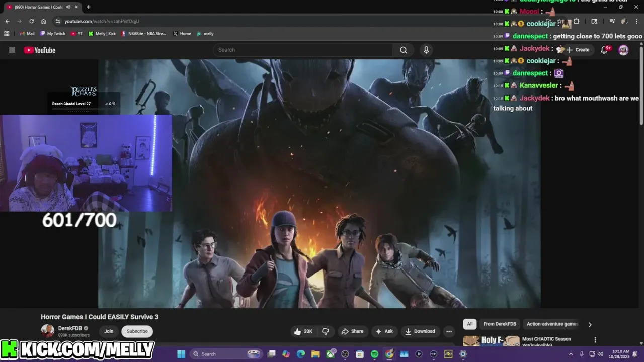644x362 pixels.
Task: Switch to Chrome on the taskbar
Action: tap(389, 354)
